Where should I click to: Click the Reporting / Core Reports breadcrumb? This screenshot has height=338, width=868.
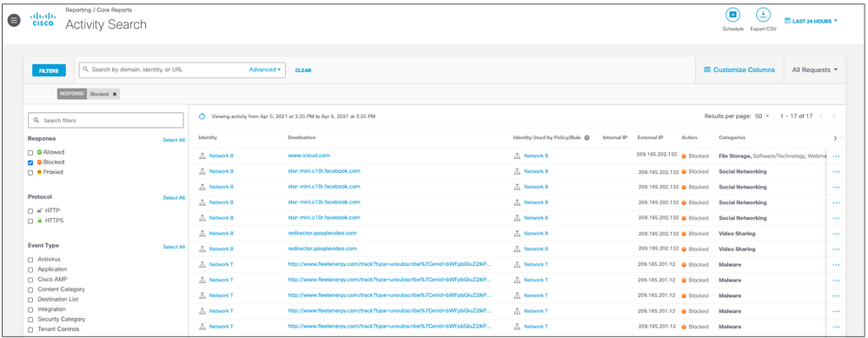[98, 10]
